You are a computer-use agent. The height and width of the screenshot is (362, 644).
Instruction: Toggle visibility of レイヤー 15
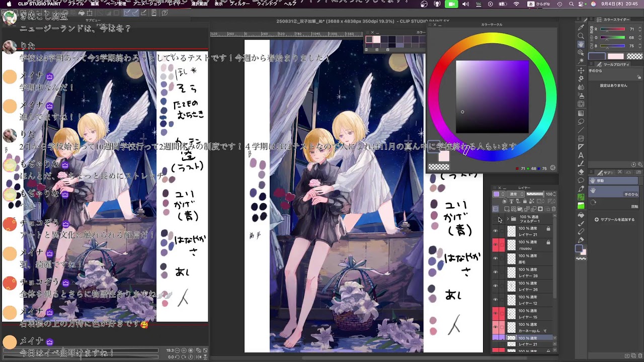pos(495,314)
